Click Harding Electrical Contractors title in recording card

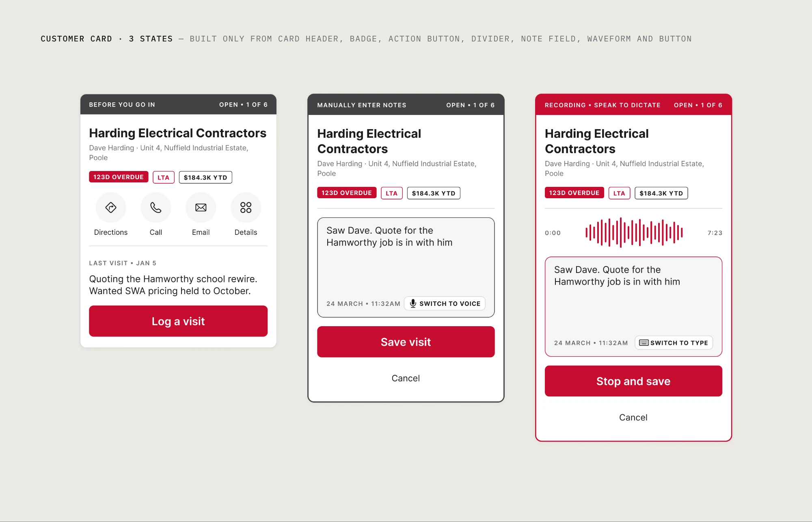[596, 141]
